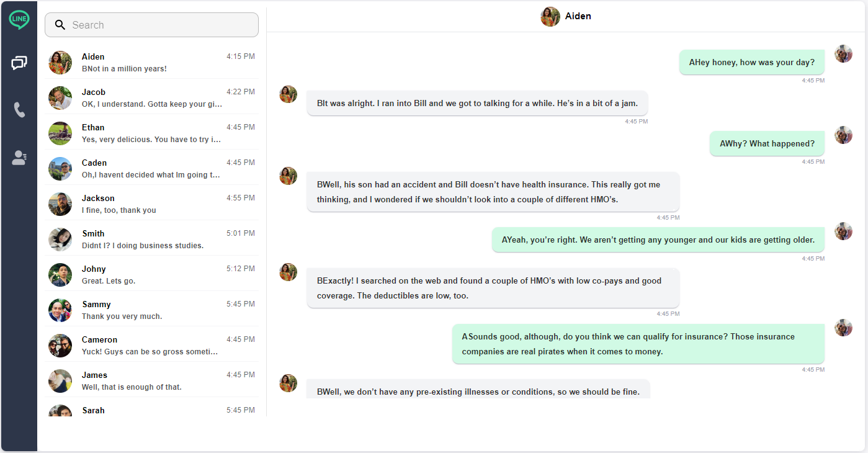Select the Smith conversation

pos(151,239)
